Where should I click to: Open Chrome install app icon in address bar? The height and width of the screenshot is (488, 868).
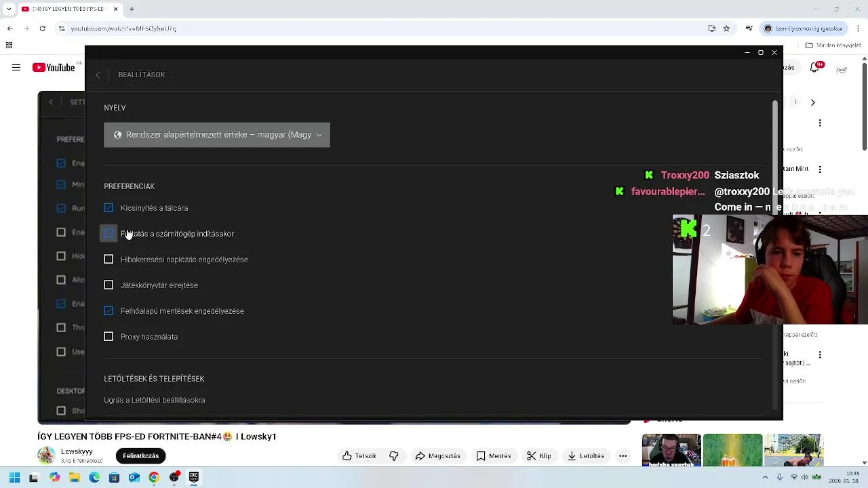point(711,28)
